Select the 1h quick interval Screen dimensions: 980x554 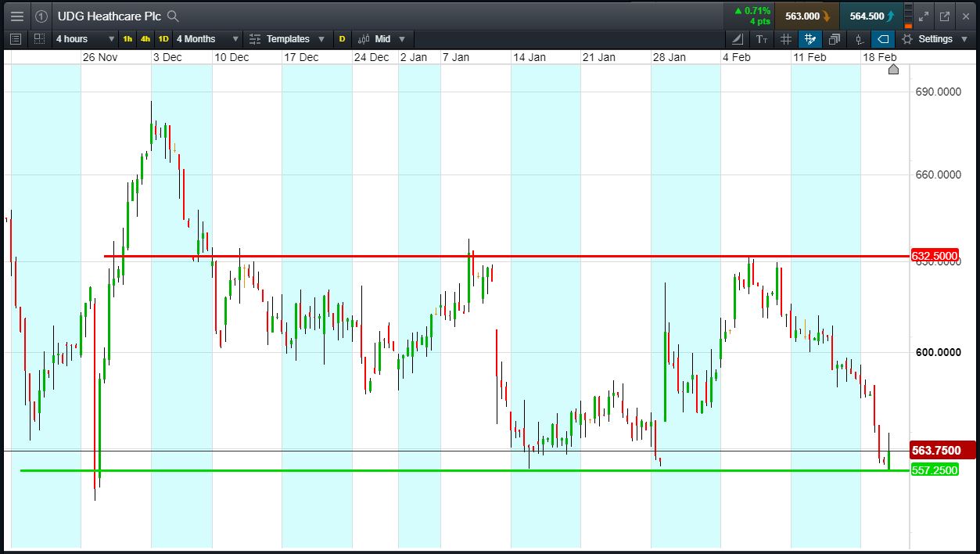tap(127, 38)
